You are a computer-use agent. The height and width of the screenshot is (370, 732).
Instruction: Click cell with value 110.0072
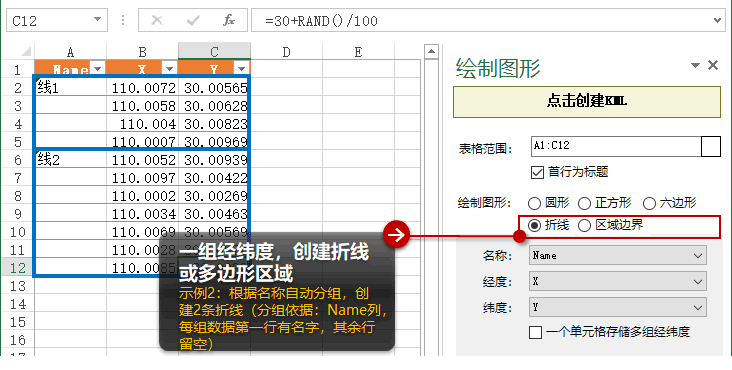click(142, 88)
